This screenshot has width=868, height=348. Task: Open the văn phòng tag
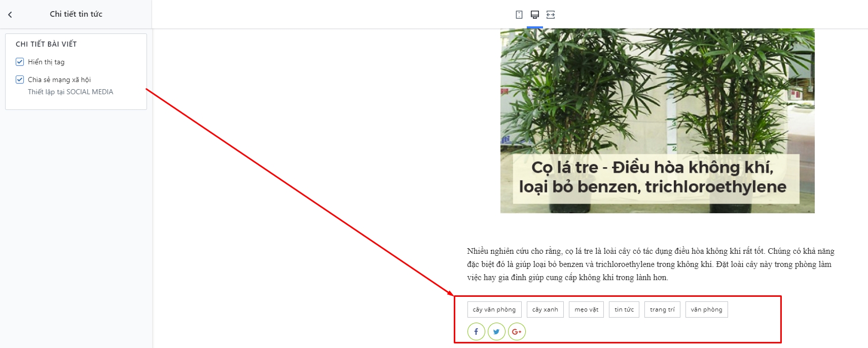point(707,310)
